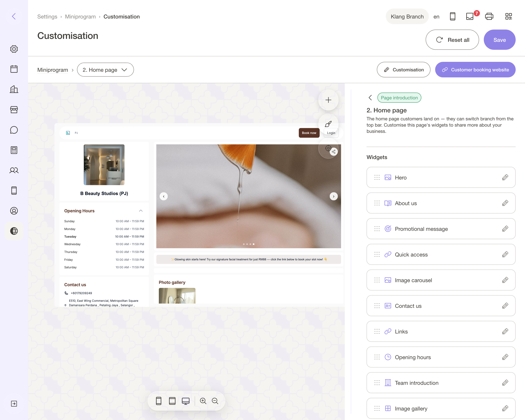Open the customers people icon in sidebar

(14, 170)
